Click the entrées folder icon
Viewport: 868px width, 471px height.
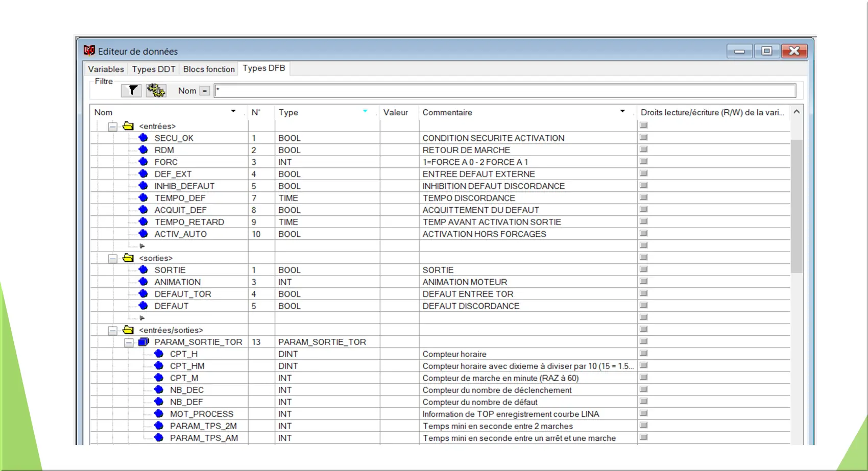point(128,126)
